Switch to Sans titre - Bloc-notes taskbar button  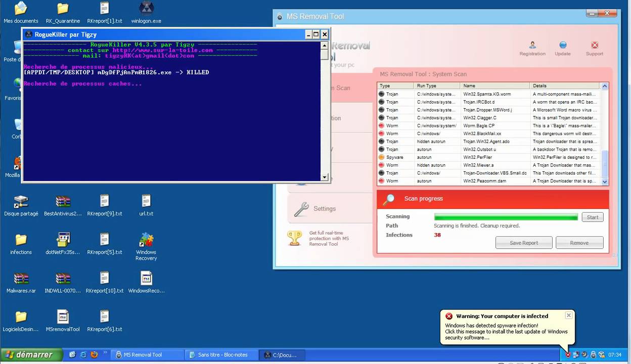(x=220, y=355)
